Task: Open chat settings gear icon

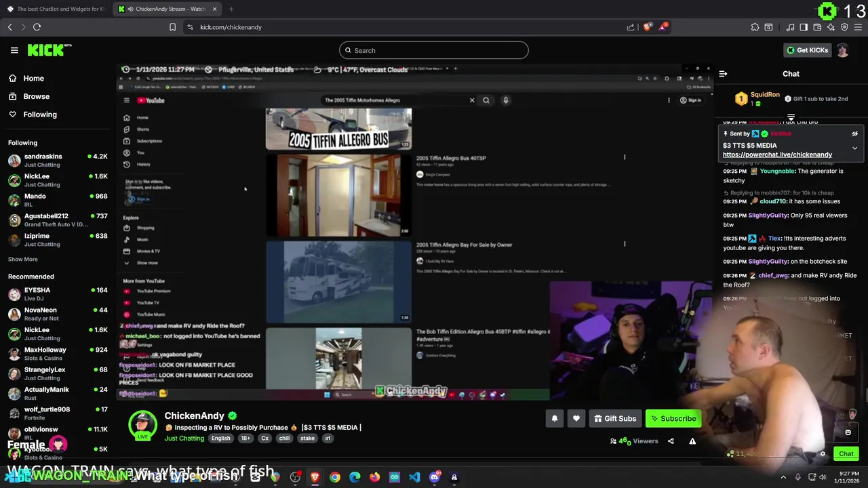Action: point(823,454)
